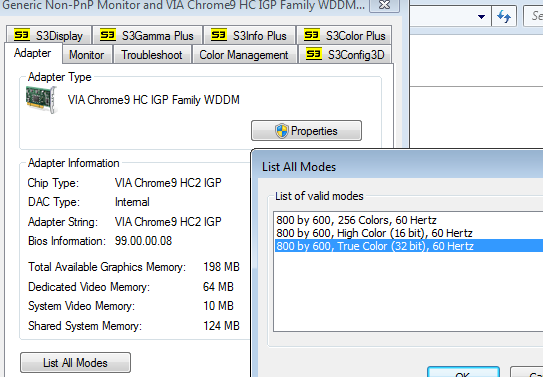543x377 pixels.
Task: Open the S3Config3D tab
Action: point(346,54)
